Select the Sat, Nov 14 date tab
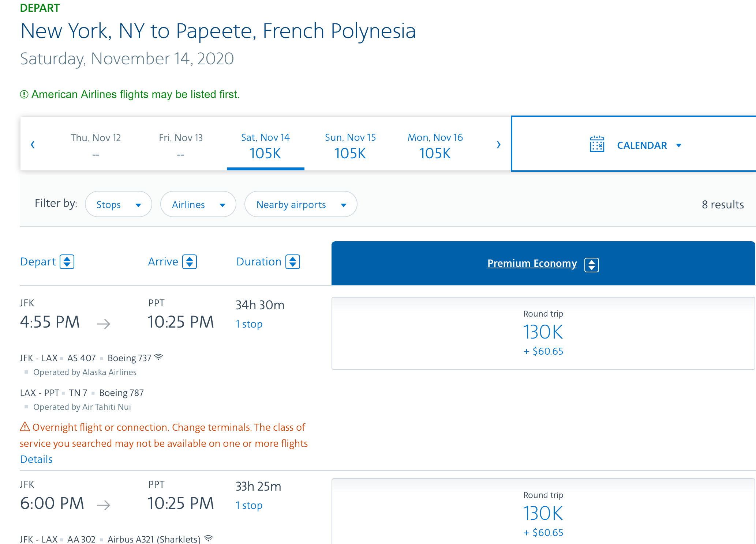The image size is (756, 544). 265,146
